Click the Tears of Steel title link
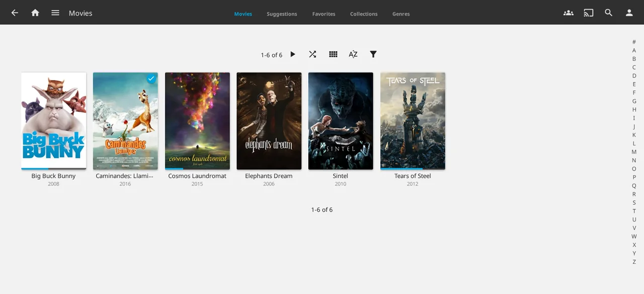The height and width of the screenshot is (294, 644). point(413,176)
